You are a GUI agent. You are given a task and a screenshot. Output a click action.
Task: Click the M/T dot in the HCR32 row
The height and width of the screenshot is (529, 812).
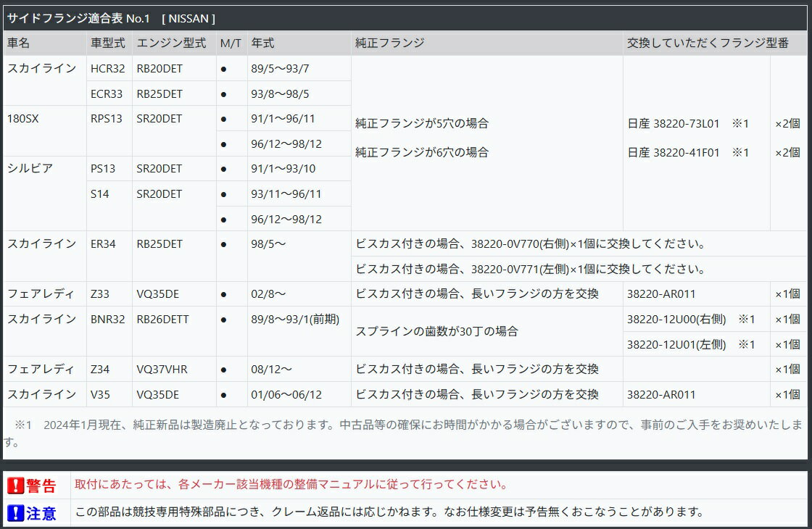pos(223,69)
